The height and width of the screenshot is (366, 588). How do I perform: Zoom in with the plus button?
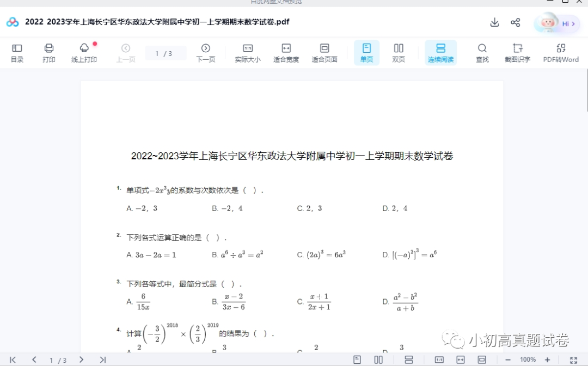(548, 359)
